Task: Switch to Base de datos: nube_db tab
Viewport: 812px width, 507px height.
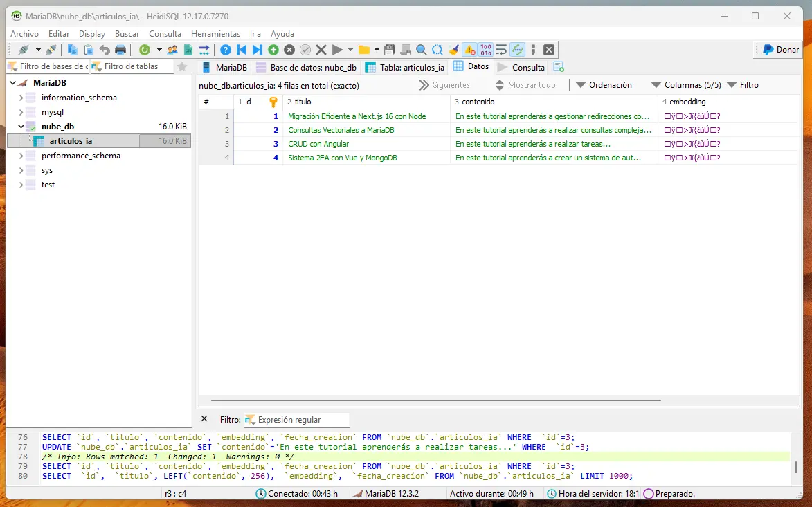Action: tap(307, 67)
